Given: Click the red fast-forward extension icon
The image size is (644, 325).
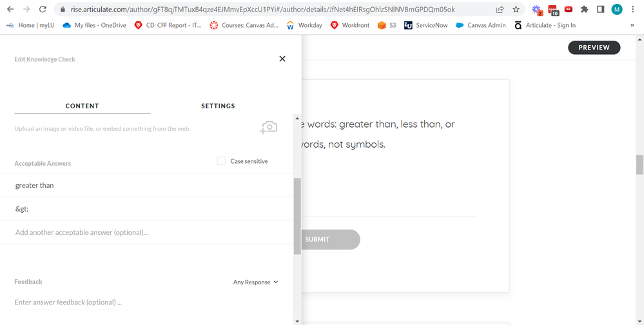Looking at the screenshot, I should (x=569, y=9).
